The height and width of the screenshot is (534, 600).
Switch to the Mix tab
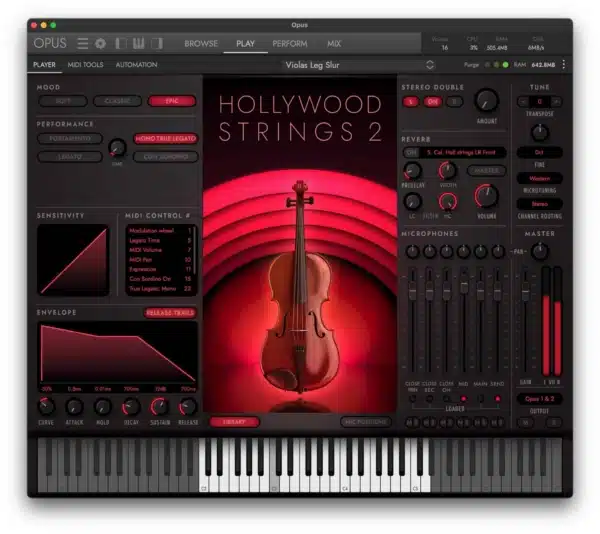[x=334, y=44]
